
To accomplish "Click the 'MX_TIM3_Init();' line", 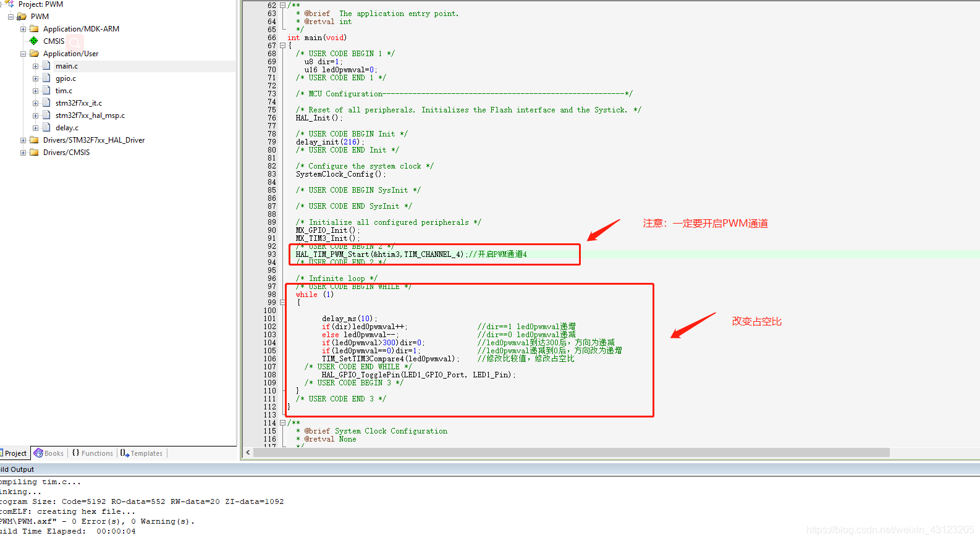I will tap(327, 238).
